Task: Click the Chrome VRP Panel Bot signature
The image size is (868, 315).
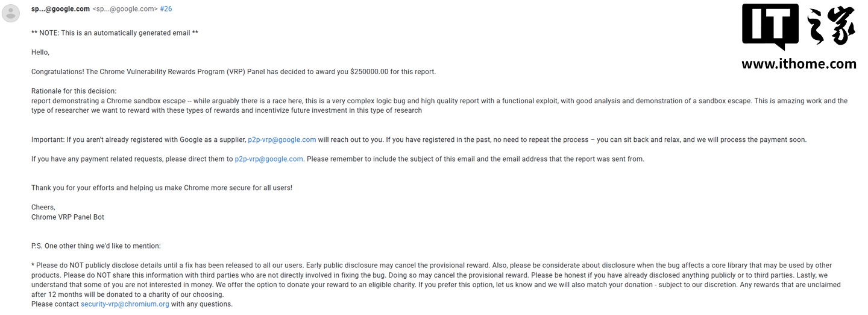Action: [x=68, y=217]
